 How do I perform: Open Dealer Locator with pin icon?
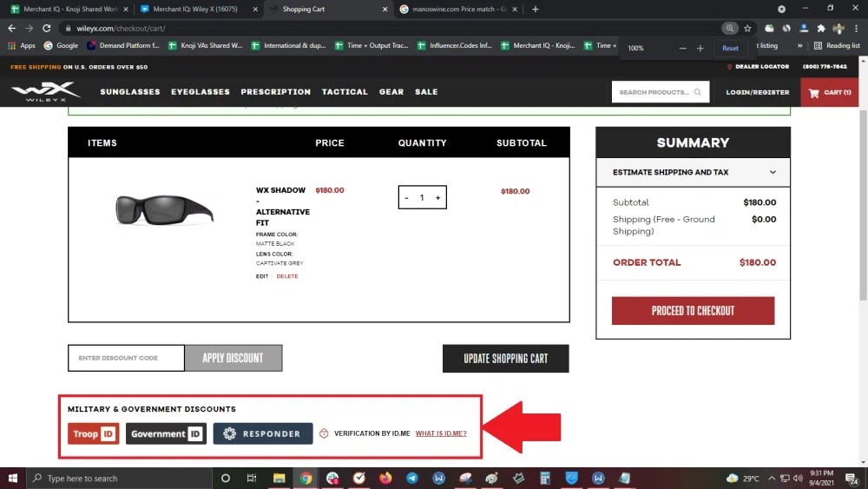(x=731, y=67)
